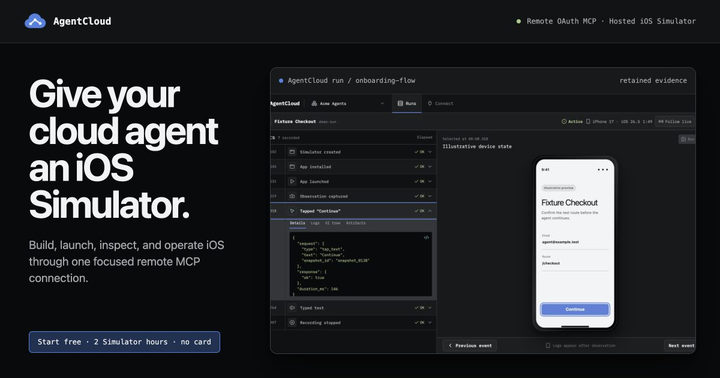Click the OK status of App launched row
The image size is (720, 378).
(420, 181)
